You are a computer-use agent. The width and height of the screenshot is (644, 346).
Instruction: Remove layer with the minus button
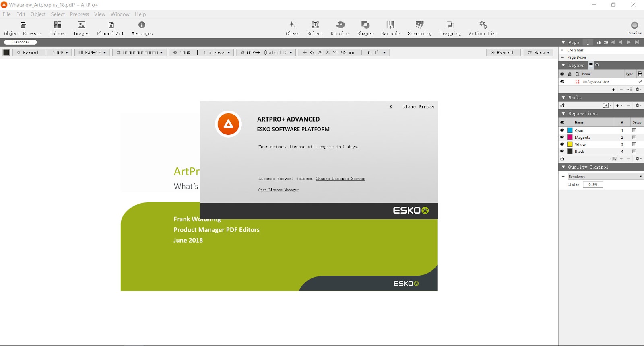tap(621, 89)
